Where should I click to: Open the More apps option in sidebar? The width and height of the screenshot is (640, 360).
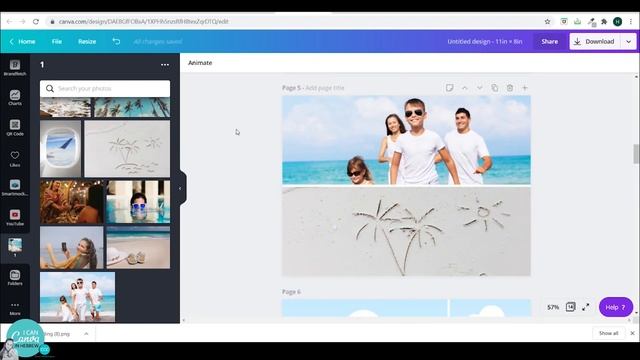coord(15,308)
